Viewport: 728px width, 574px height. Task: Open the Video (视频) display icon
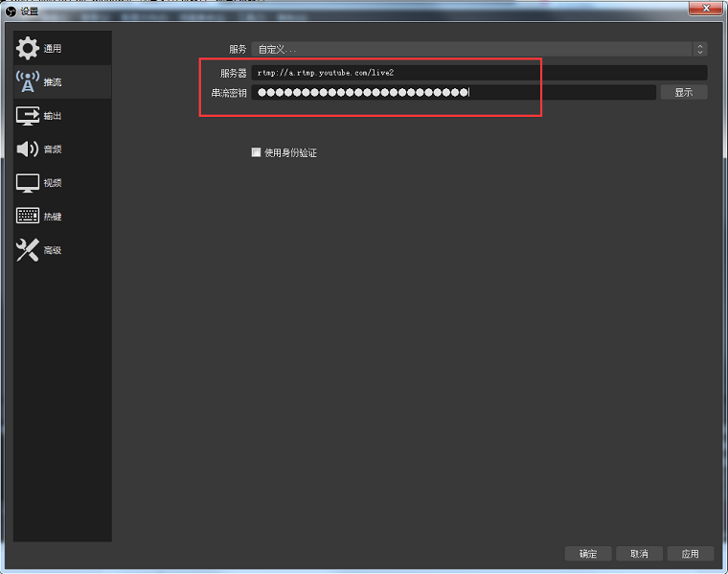coord(28,183)
